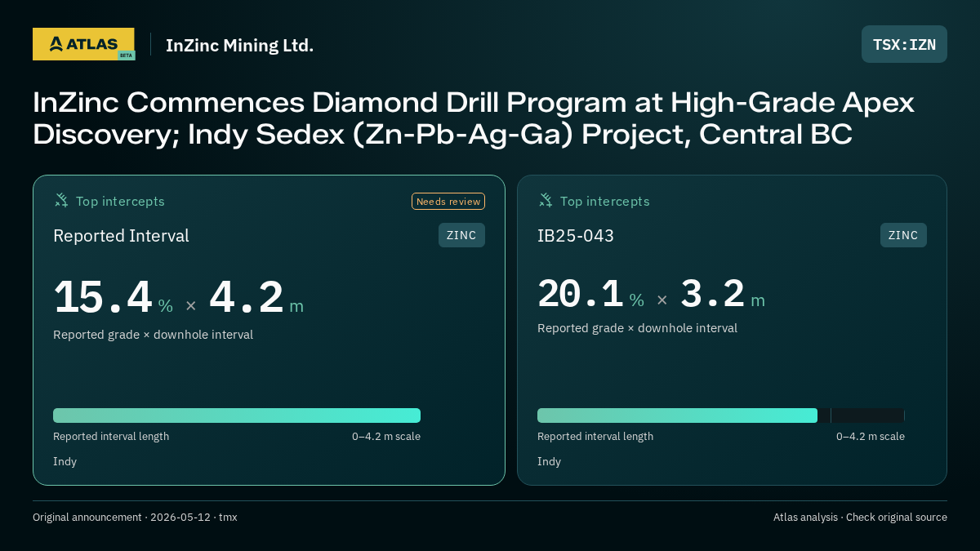The width and height of the screenshot is (980, 551).
Task: Click 0–4.2 m scale label under Reported Interval bar
Action: [x=386, y=437]
